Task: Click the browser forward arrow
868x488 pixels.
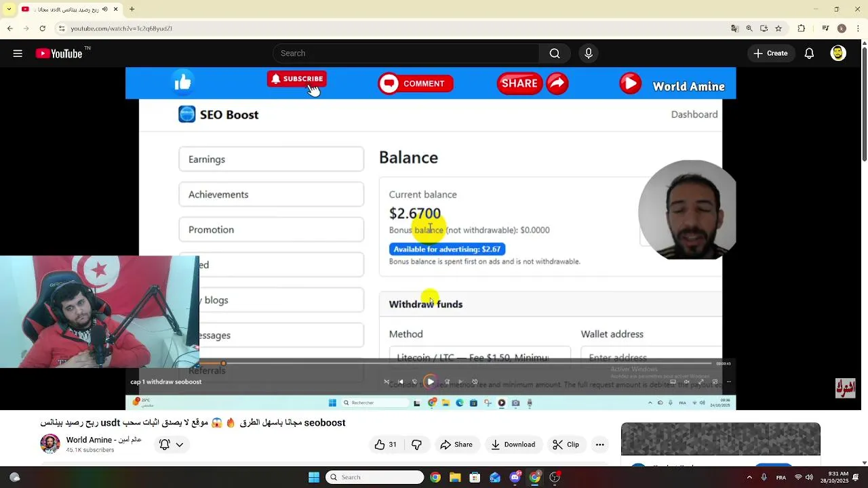Action: point(26,28)
